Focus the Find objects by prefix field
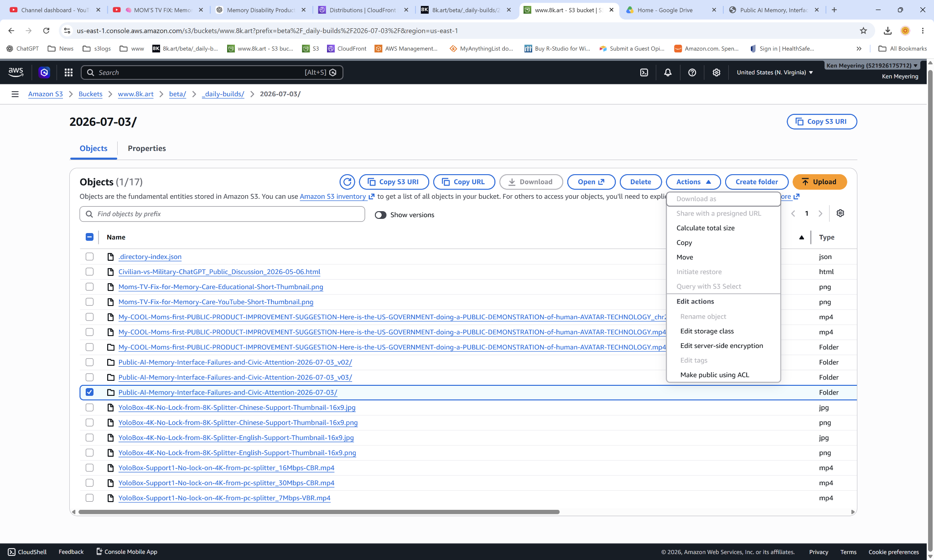The height and width of the screenshot is (560, 934). (x=222, y=214)
